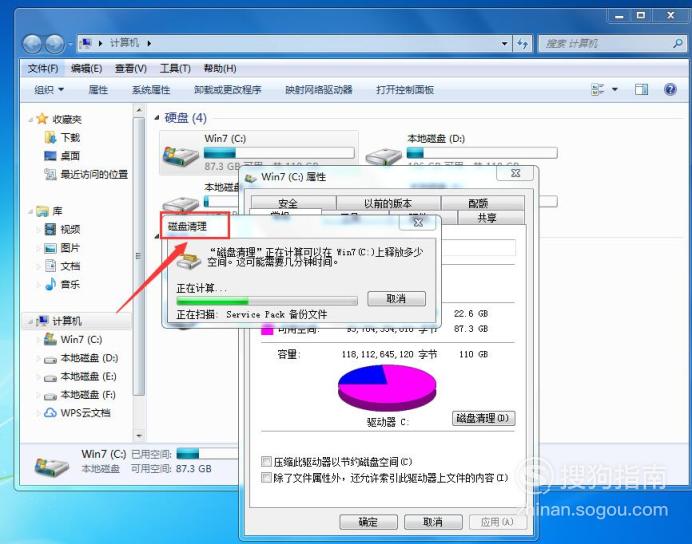Image resolution: width=692 pixels, height=544 pixels.
Task: Click the Win7 (C:) drive icon in tree
Action: click(50, 339)
